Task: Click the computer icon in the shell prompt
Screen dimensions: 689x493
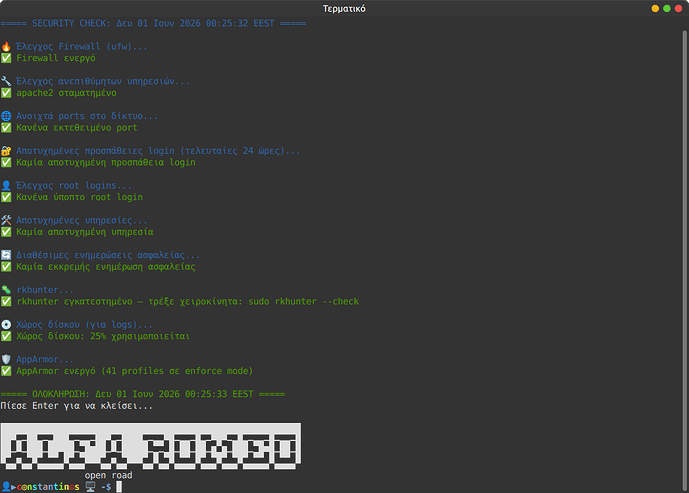Action: click(x=91, y=486)
